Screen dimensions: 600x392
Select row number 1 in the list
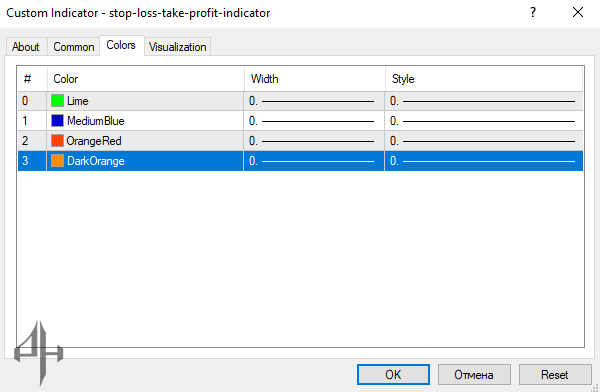[300, 121]
